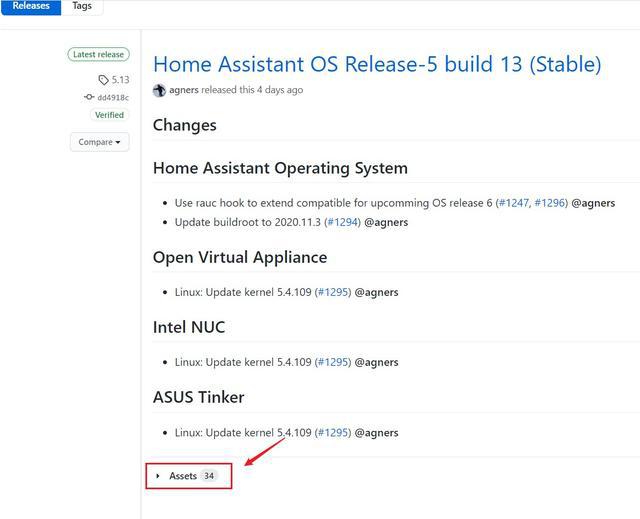Open #1295 under ASUS Tinker

(x=333, y=432)
